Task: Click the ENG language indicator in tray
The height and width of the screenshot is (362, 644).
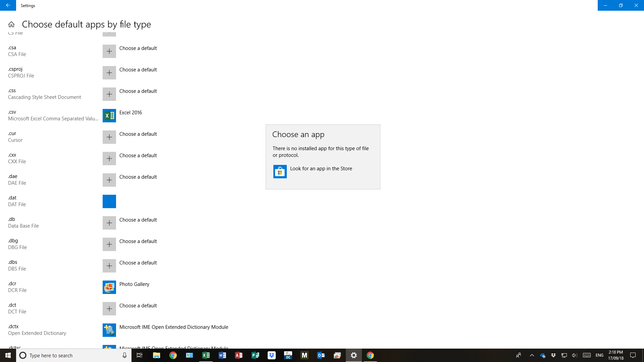Action: pos(599,355)
